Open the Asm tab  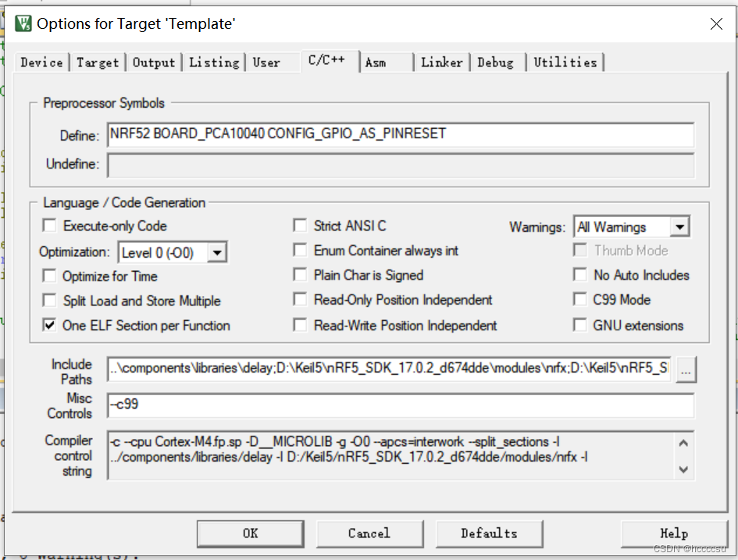point(376,62)
